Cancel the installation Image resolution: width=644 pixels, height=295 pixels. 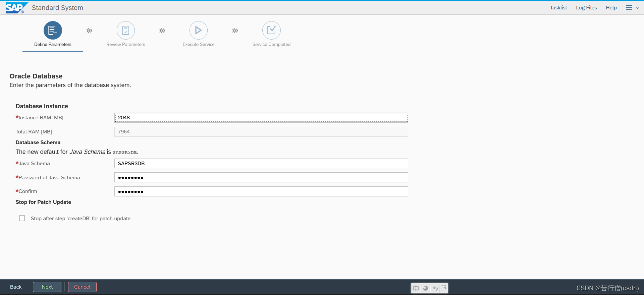[82, 287]
